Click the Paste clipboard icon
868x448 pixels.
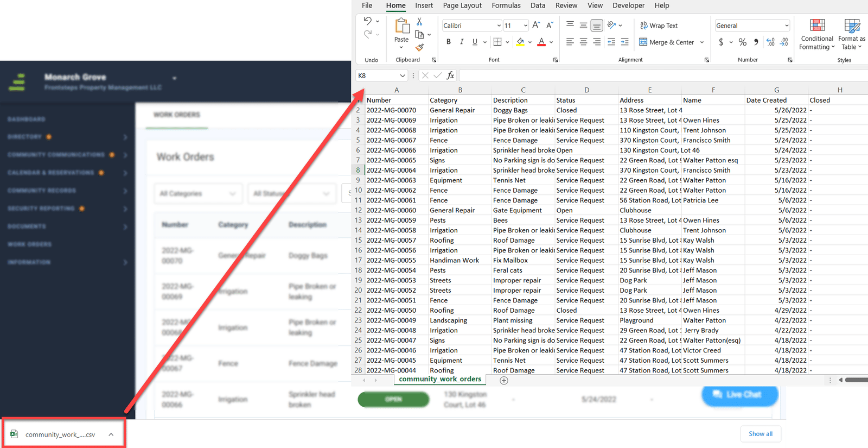point(401,26)
